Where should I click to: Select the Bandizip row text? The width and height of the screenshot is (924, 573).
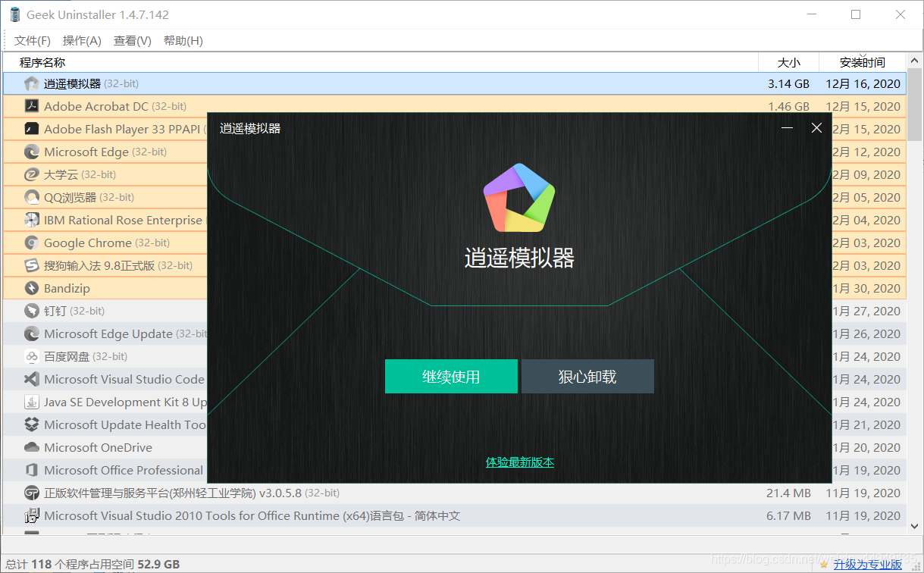(x=67, y=288)
